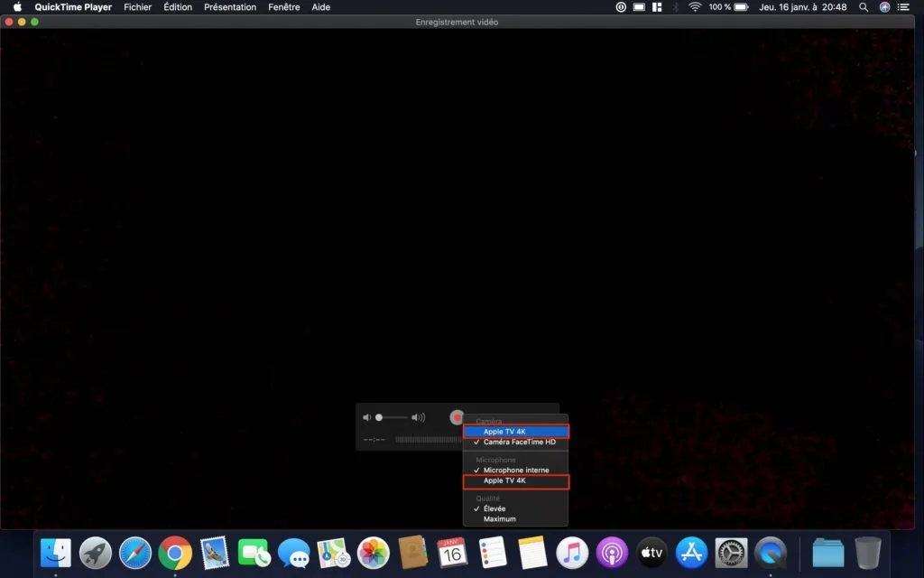Open Notification Center list icon
Viewport: 924px width, 578px height.
(903, 7)
